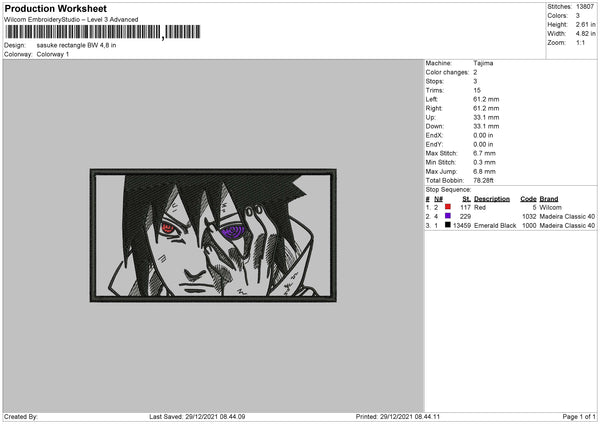Screen dimensions: 600x424
Task: Click the red thread color swatch
Action: click(x=448, y=207)
